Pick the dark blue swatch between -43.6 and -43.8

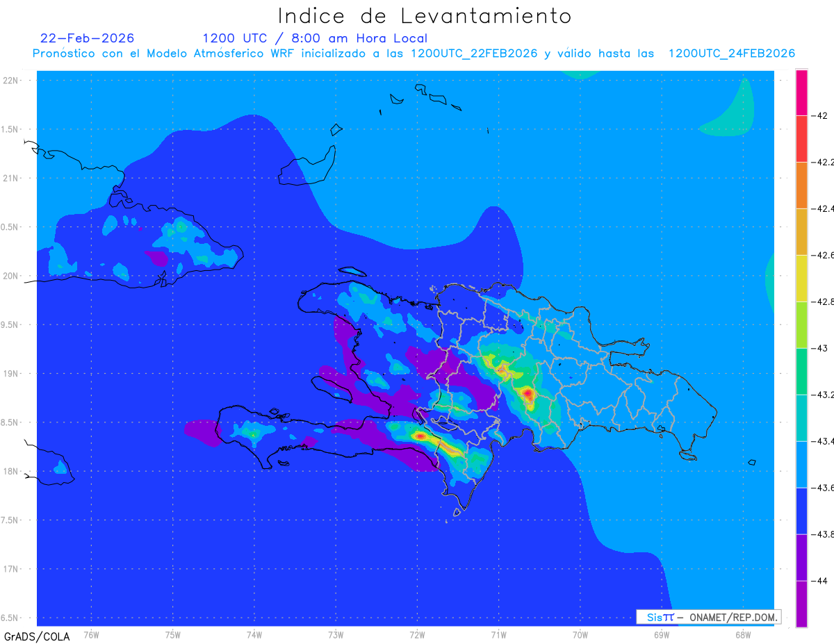801,511
